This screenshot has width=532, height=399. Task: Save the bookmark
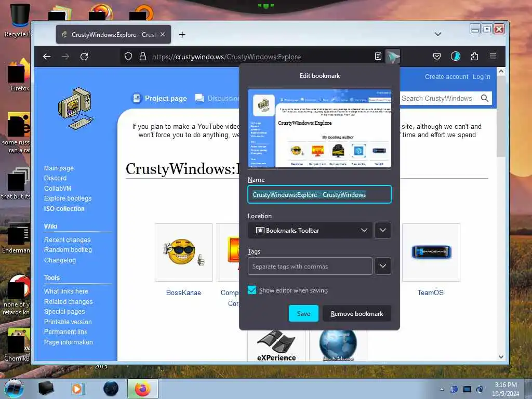click(303, 313)
